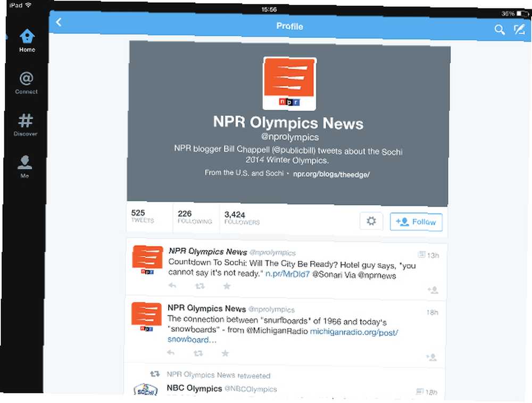Go to the Me tab

25,167
